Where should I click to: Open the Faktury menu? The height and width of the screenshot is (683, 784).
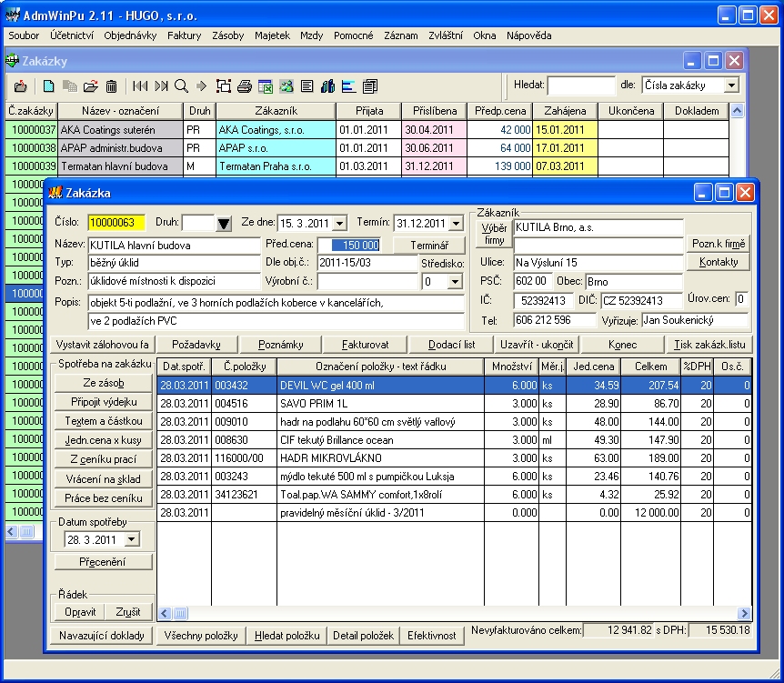(x=184, y=35)
